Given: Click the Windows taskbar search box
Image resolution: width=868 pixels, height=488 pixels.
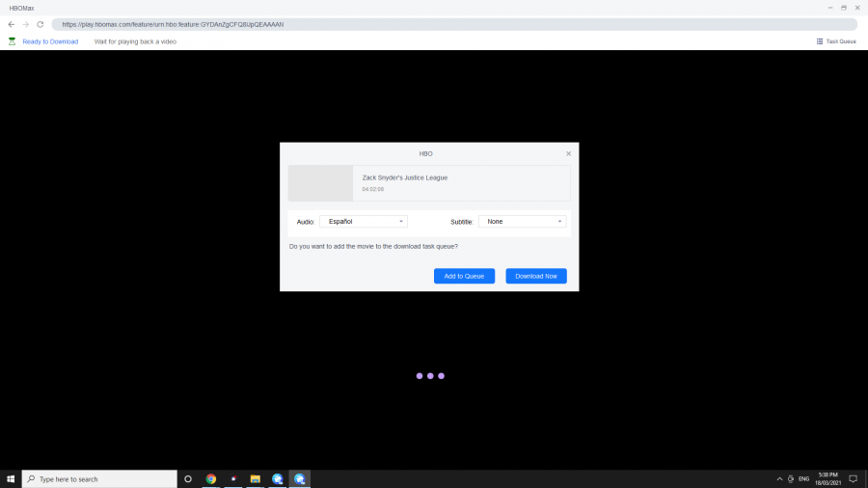Looking at the screenshot, I should (x=99, y=479).
